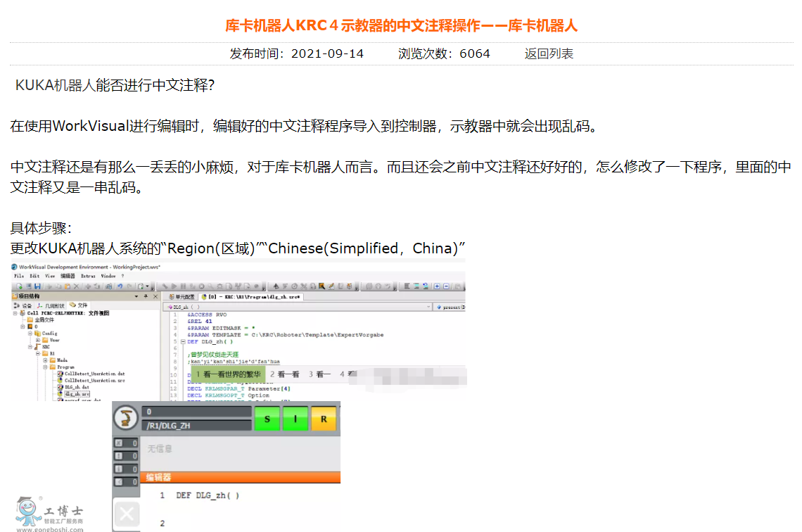Click the delete X icon in toolbar

76,286
